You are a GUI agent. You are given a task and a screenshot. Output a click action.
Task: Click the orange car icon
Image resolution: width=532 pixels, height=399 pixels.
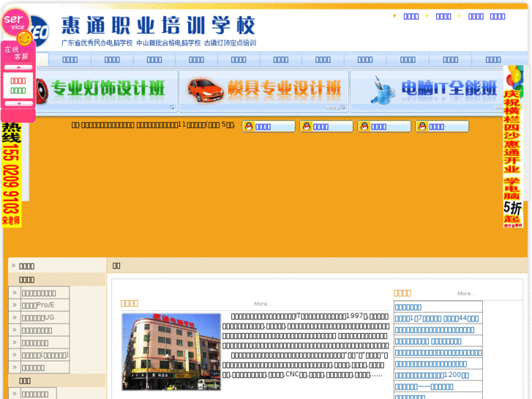pyautogui.click(x=205, y=90)
